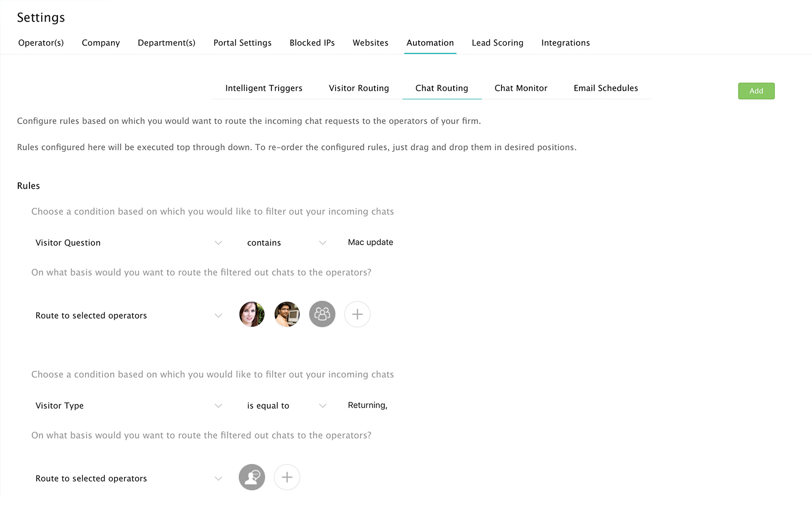
Task: Click the green Add button
Action: 756,91
